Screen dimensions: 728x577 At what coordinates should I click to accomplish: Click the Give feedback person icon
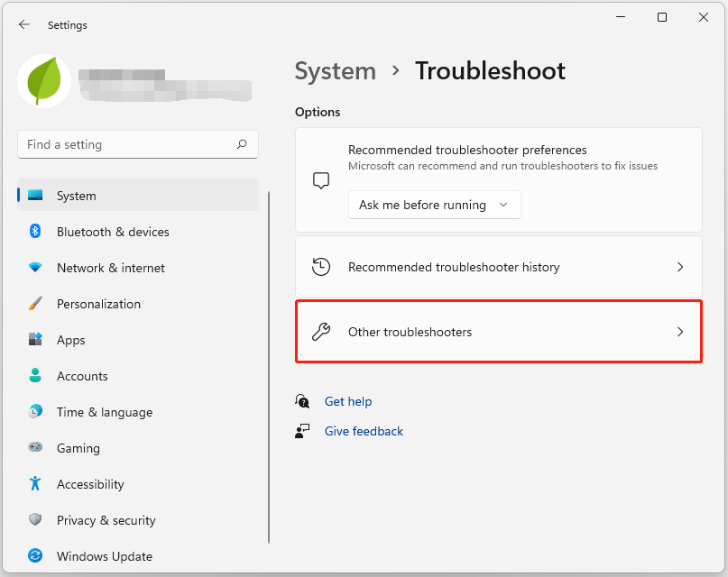click(302, 431)
